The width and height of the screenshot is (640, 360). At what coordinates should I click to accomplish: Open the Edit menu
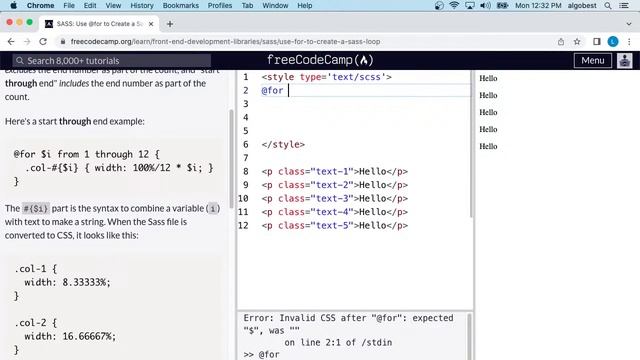[90, 5]
